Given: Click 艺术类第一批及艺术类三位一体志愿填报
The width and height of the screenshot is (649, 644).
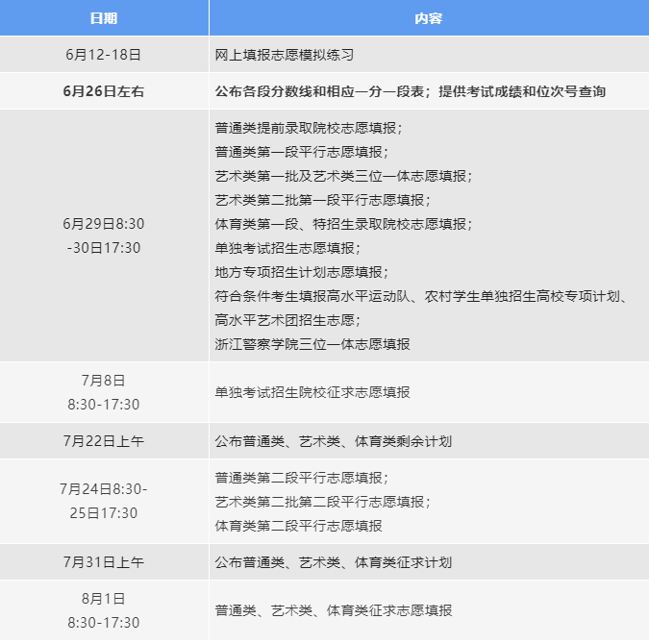Looking at the screenshot, I should [x=343, y=176].
